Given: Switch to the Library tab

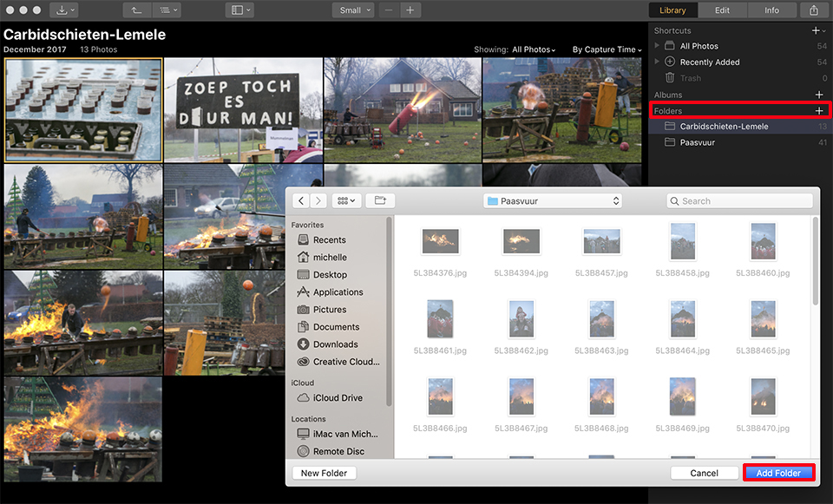Looking at the screenshot, I should click(672, 10).
